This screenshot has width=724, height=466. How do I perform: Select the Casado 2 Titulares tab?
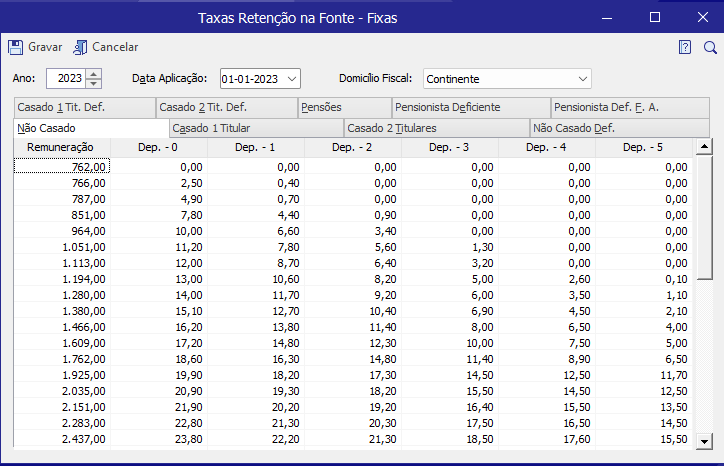pyautogui.click(x=435, y=128)
